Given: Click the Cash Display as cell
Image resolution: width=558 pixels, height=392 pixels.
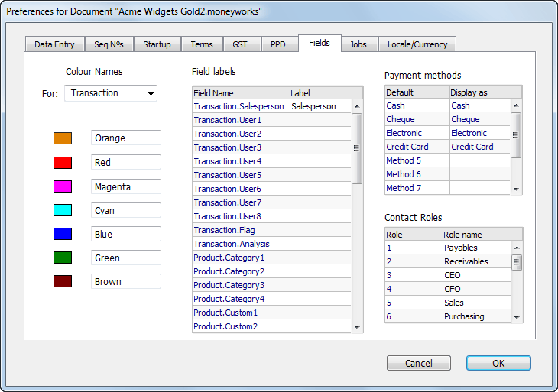Looking at the screenshot, I should 480,105.
